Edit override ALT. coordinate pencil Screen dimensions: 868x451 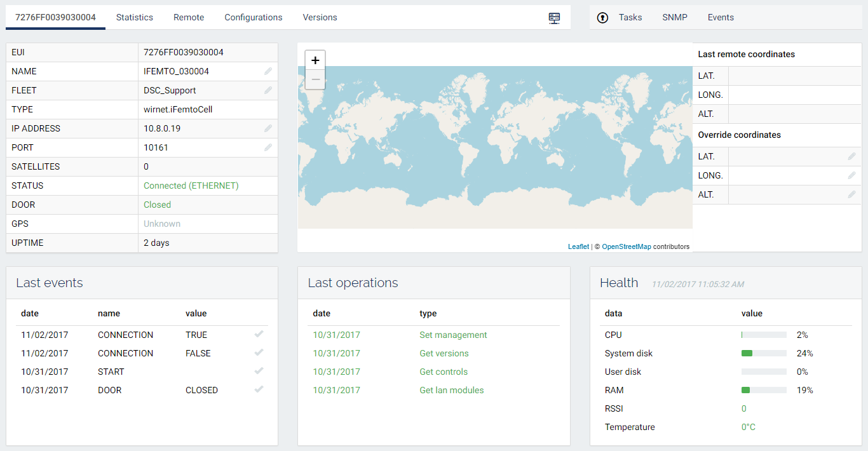(851, 194)
